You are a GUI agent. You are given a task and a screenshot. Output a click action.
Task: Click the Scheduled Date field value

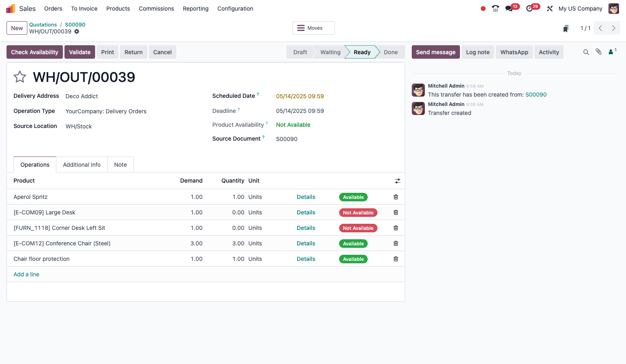[x=300, y=96]
